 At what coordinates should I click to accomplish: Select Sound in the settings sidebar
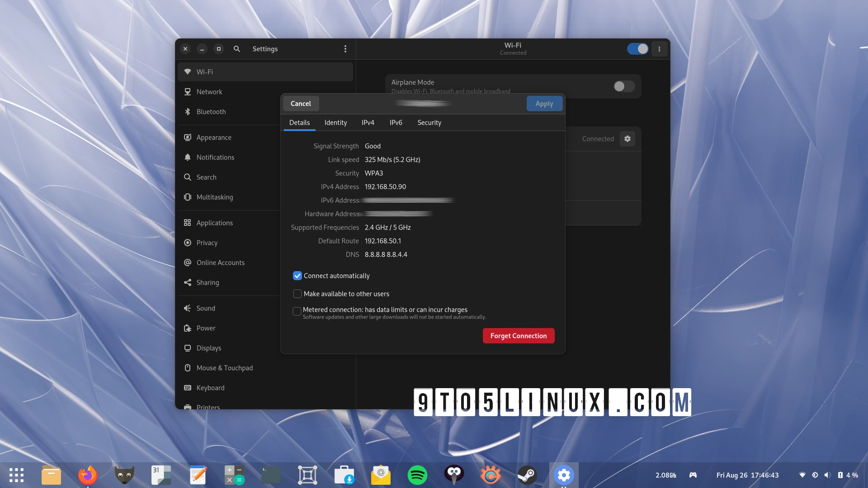coord(206,308)
